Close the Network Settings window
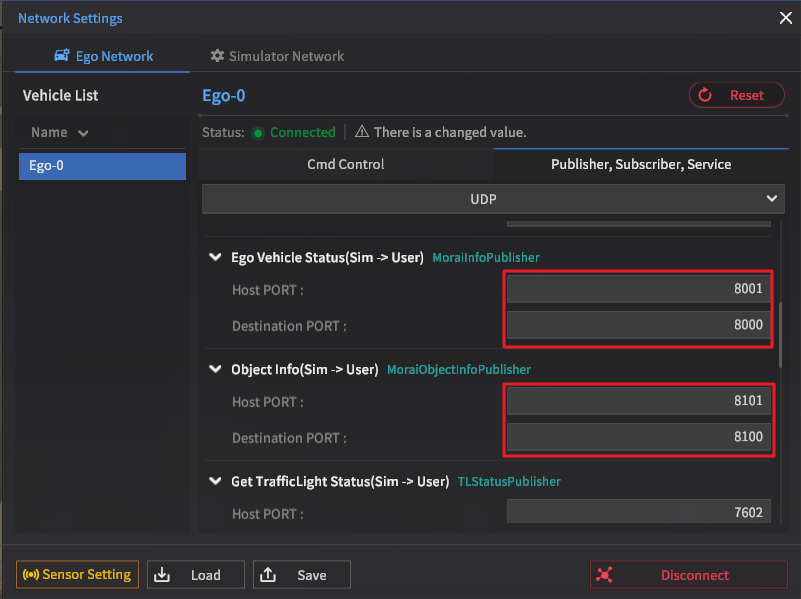Screen dimensions: 801x599 click(784, 17)
